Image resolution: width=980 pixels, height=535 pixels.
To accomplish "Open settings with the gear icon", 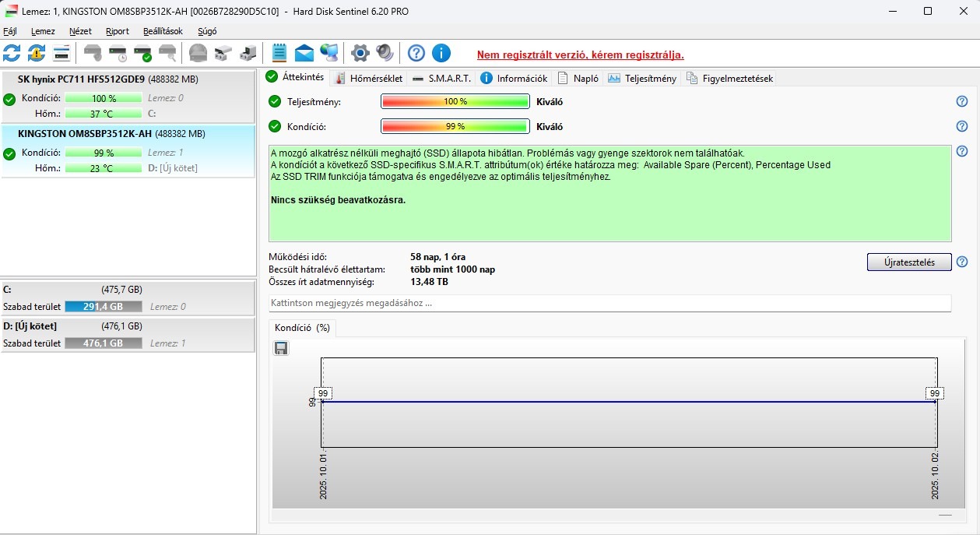I will 360,53.
